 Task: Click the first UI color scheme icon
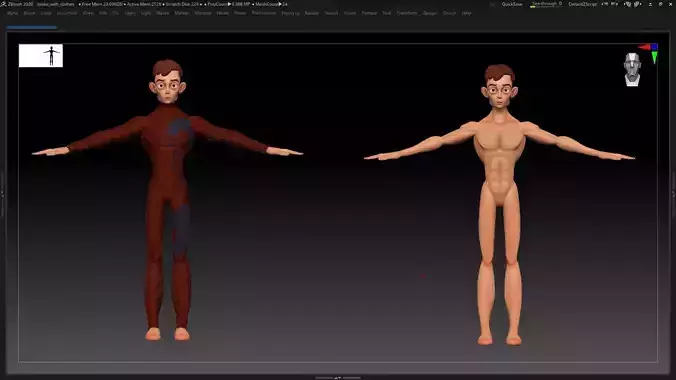coord(628,4)
